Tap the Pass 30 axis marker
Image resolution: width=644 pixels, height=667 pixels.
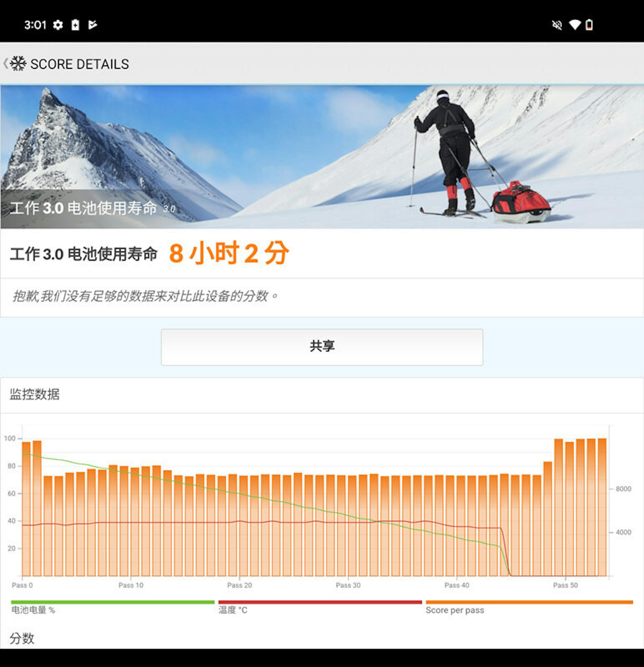tap(348, 585)
